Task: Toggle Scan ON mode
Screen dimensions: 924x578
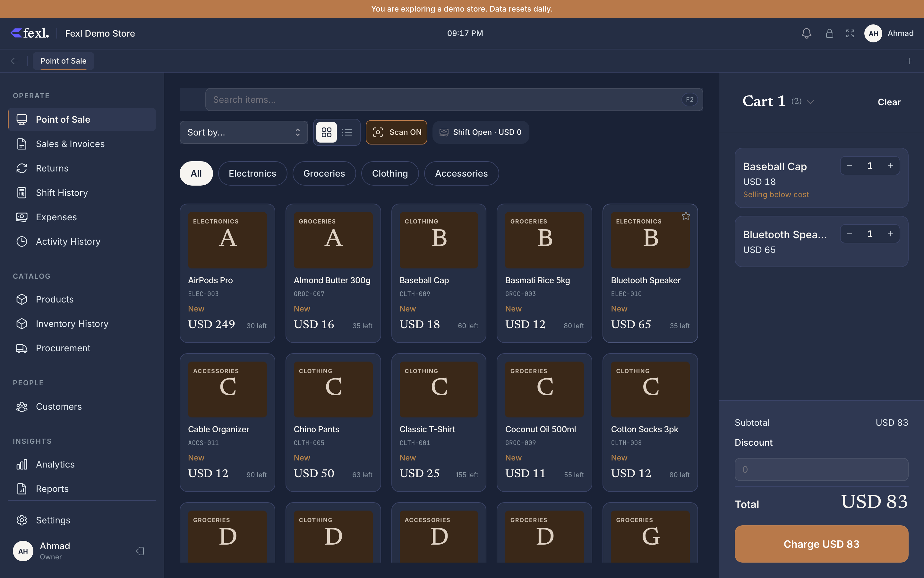Action: (x=396, y=132)
